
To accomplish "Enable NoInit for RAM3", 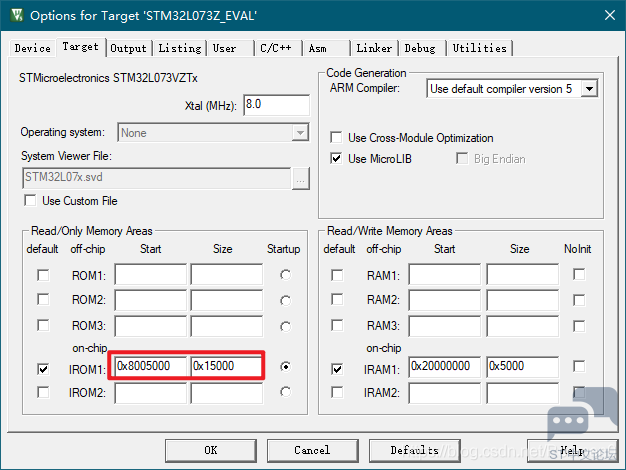I will (x=579, y=326).
